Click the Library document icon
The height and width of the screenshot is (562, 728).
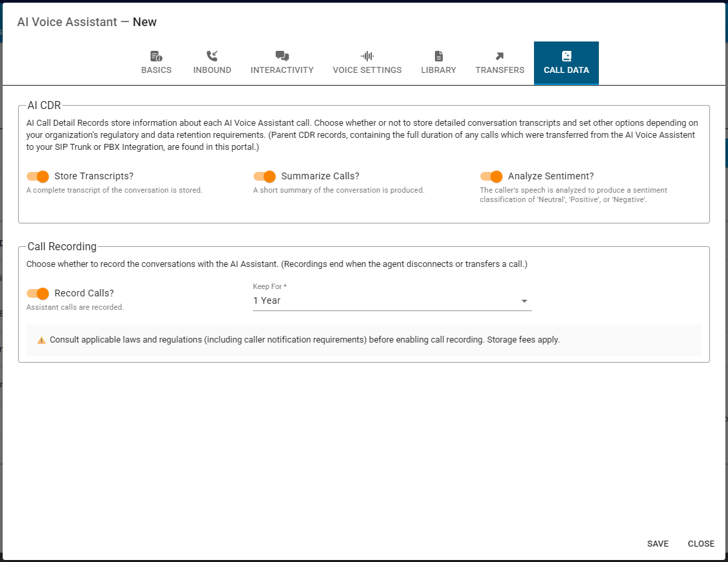point(438,56)
